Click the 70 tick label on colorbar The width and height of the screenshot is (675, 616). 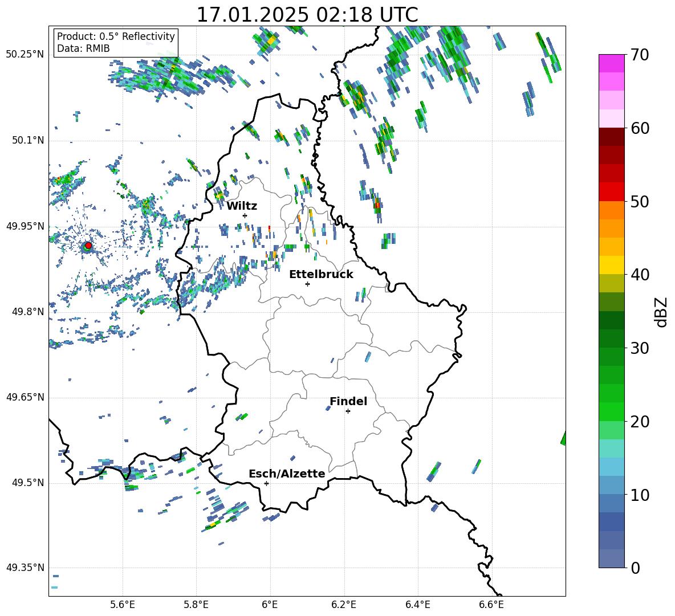(x=640, y=55)
